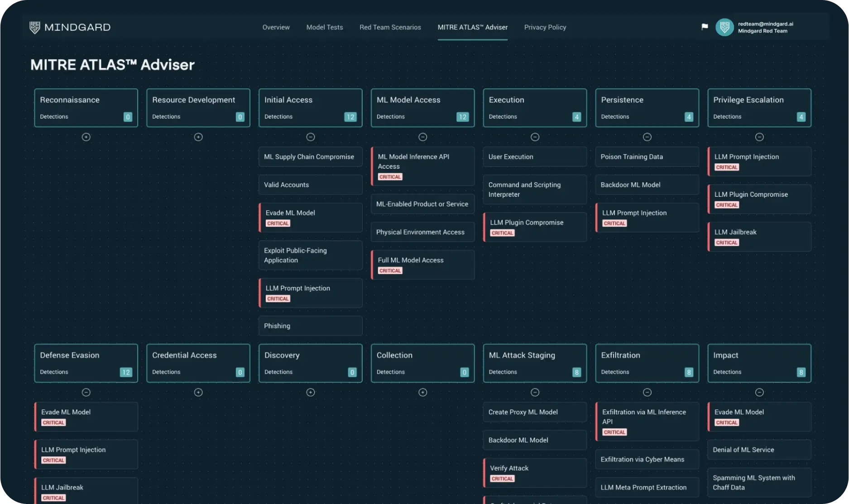This screenshot has width=849, height=504.
Task: Click CRITICAL tag on Privilege Escalation LLM Prompt Injection
Action: 727,167
